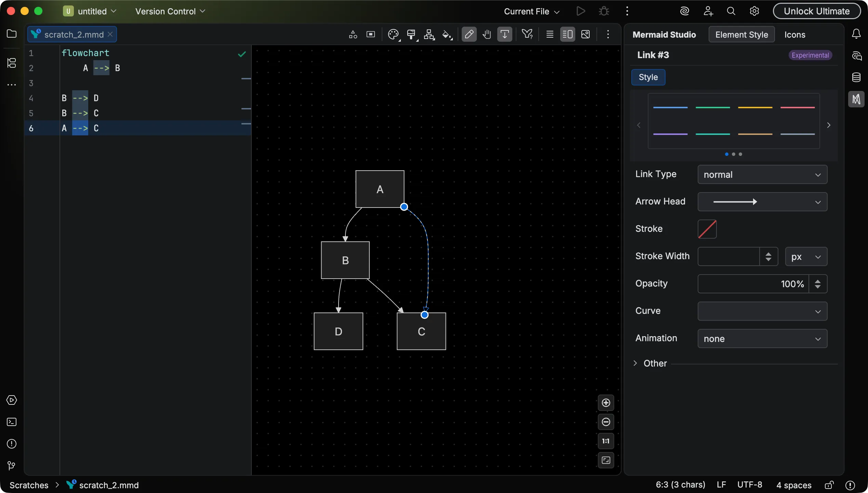Switch to editor-only list view
Screen dimensions: 868x493
pyautogui.click(x=550, y=34)
